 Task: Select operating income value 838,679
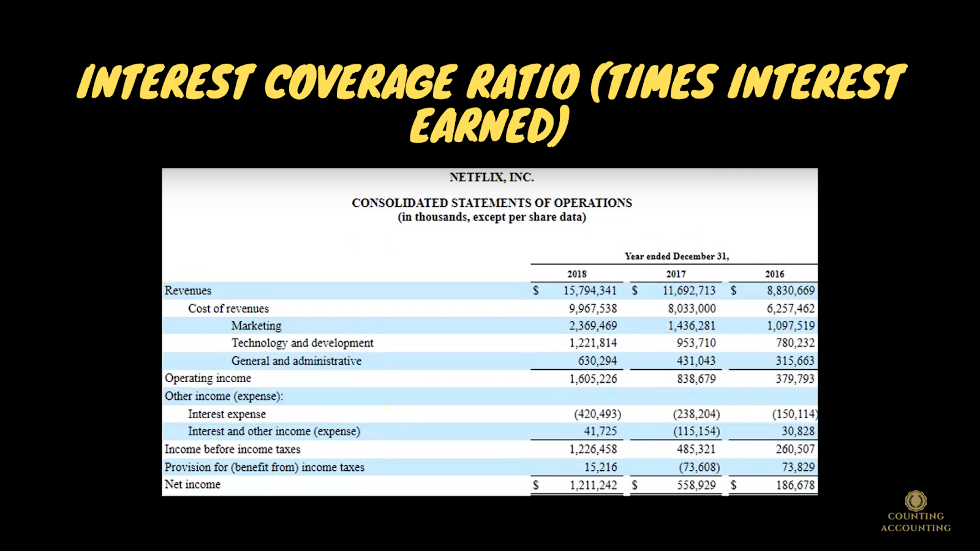point(696,379)
